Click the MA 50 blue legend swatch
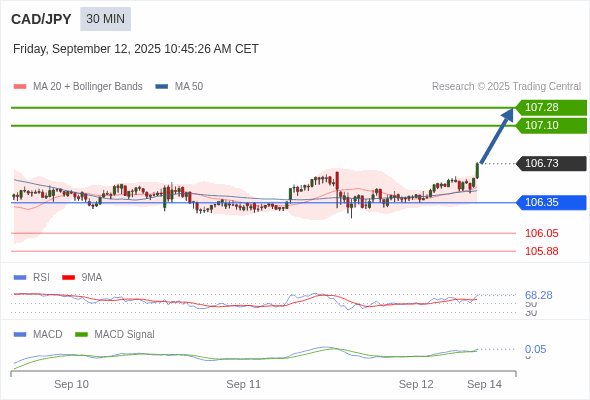Screen dimensions: 590x400 [162, 87]
